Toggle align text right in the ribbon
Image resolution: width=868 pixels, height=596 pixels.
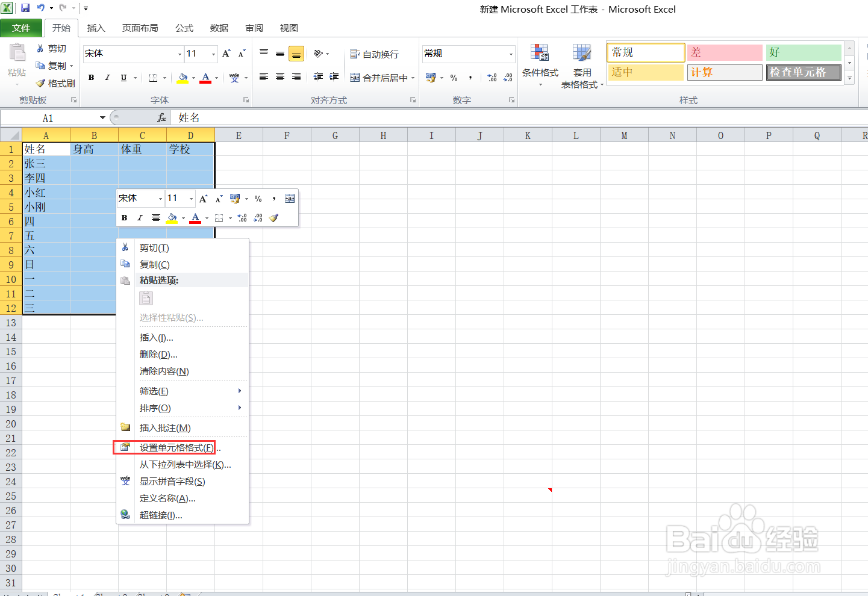296,77
